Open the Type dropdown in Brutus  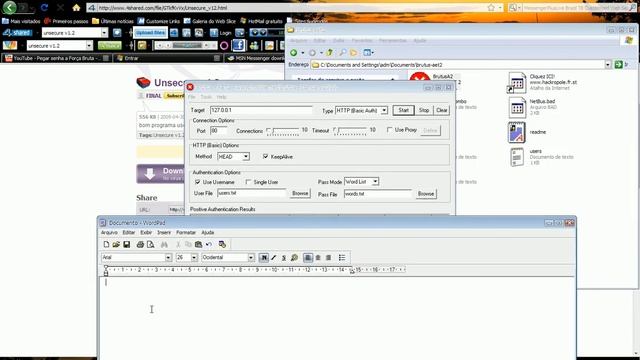pos(384,111)
